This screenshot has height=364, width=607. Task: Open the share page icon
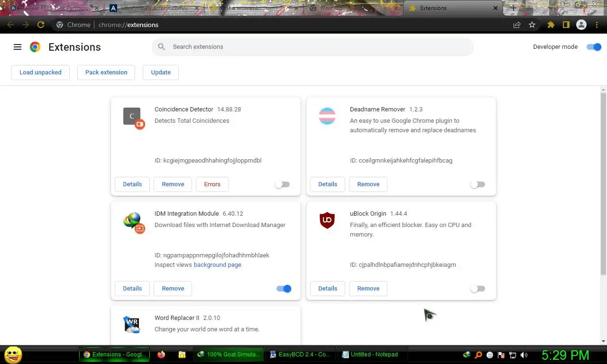(x=517, y=25)
